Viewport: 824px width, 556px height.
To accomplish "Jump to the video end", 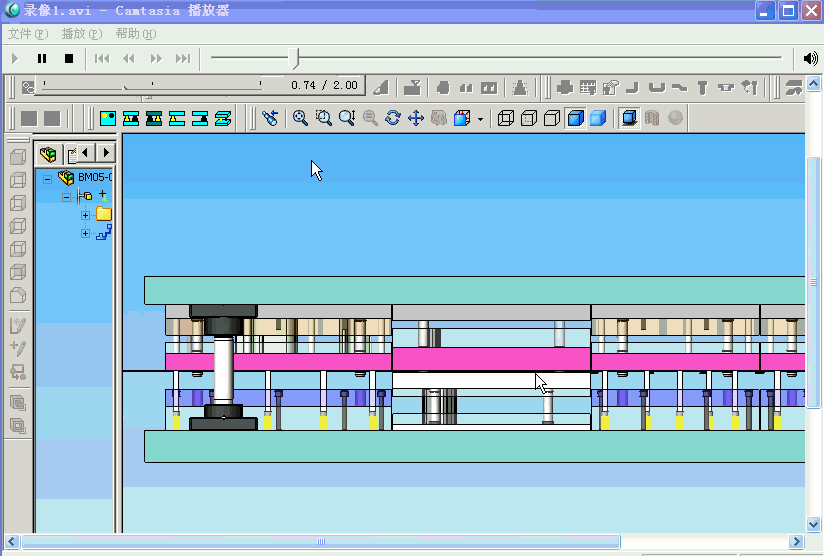I will point(183,58).
